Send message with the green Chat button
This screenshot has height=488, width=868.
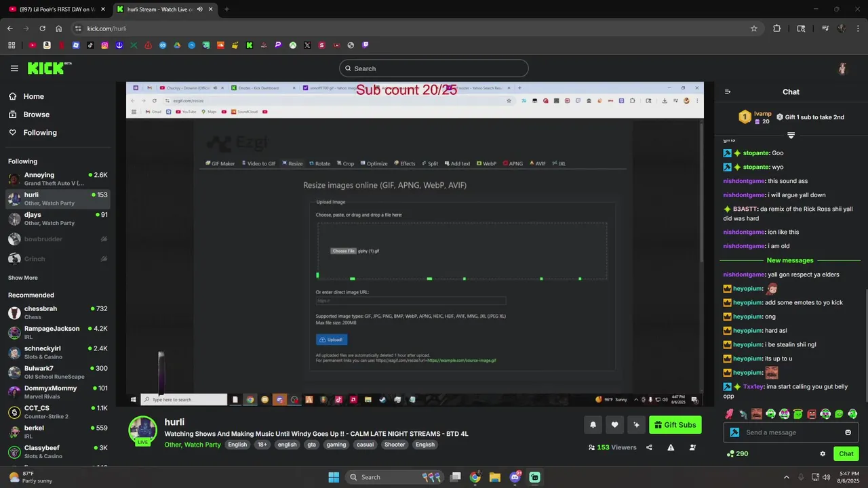coord(846,453)
